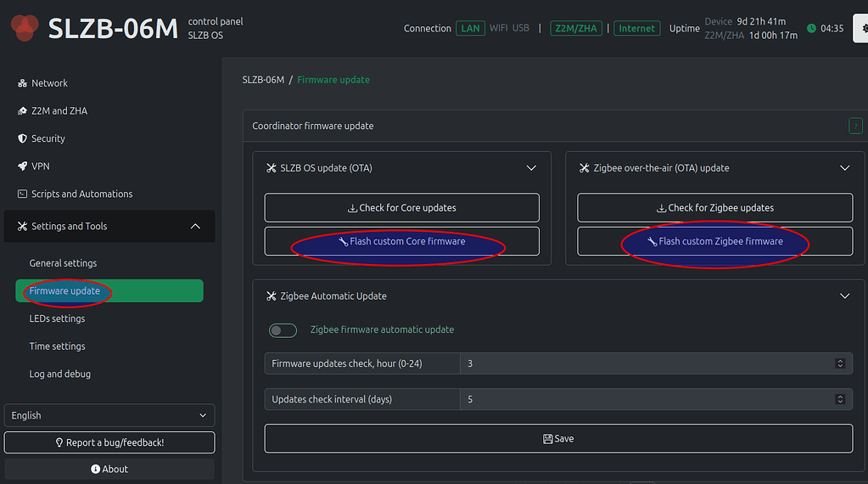Click the LAN connection badge
This screenshot has height=484, width=868.
pyautogui.click(x=471, y=28)
